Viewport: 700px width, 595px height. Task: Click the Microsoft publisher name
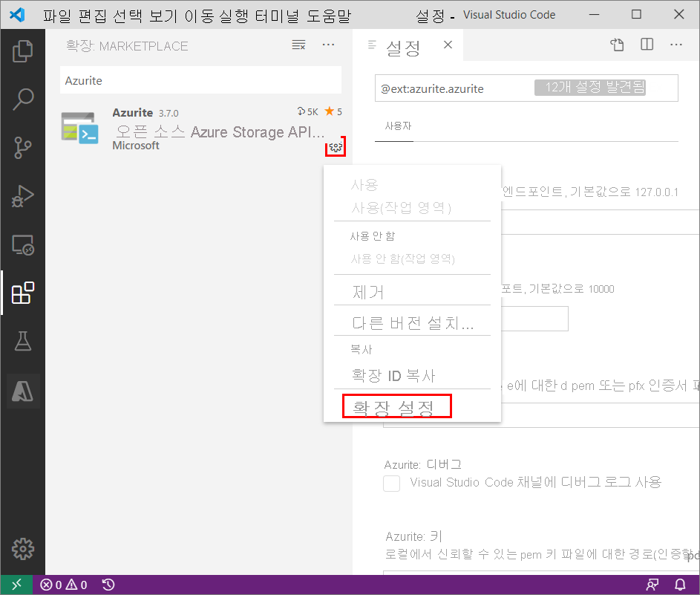point(136,146)
